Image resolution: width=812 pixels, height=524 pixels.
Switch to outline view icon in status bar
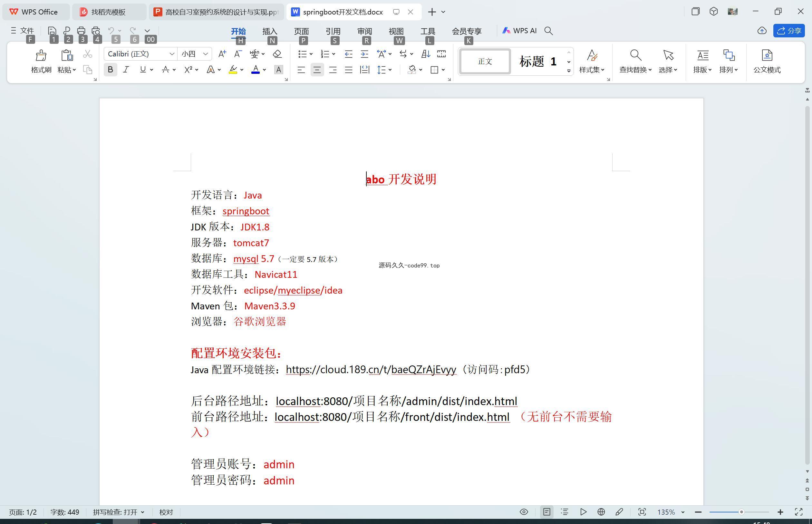(565, 512)
